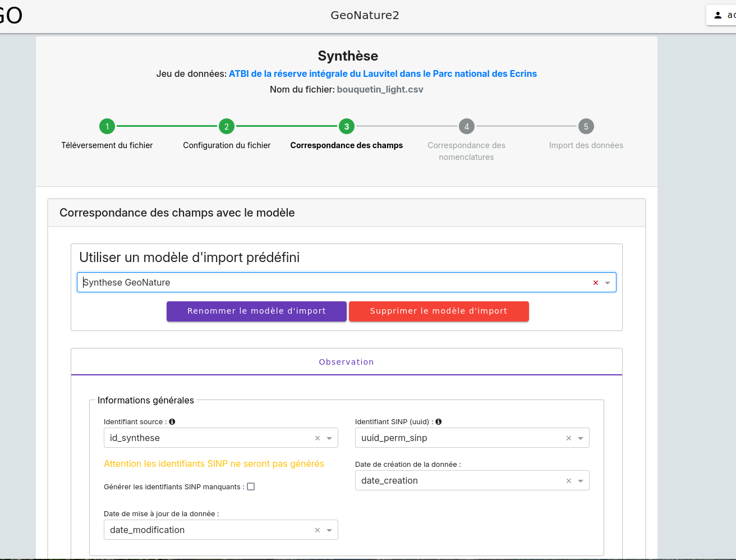Click info icon next to Identifiant source
Viewport: 736px width, 560px height.
tap(172, 421)
